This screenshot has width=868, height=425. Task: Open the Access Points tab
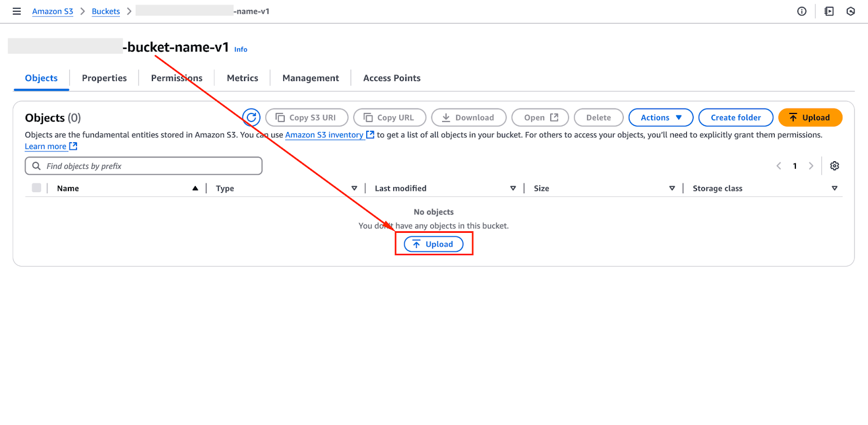tap(392, 78)
